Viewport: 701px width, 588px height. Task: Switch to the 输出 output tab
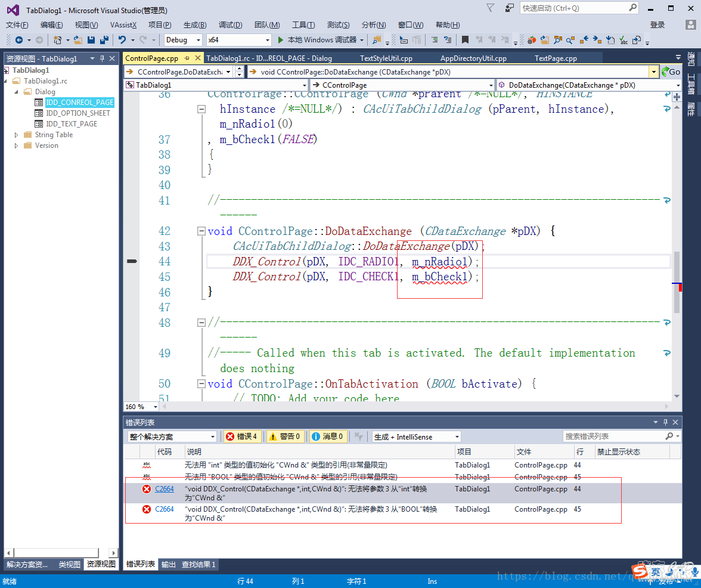coord(169,564)
